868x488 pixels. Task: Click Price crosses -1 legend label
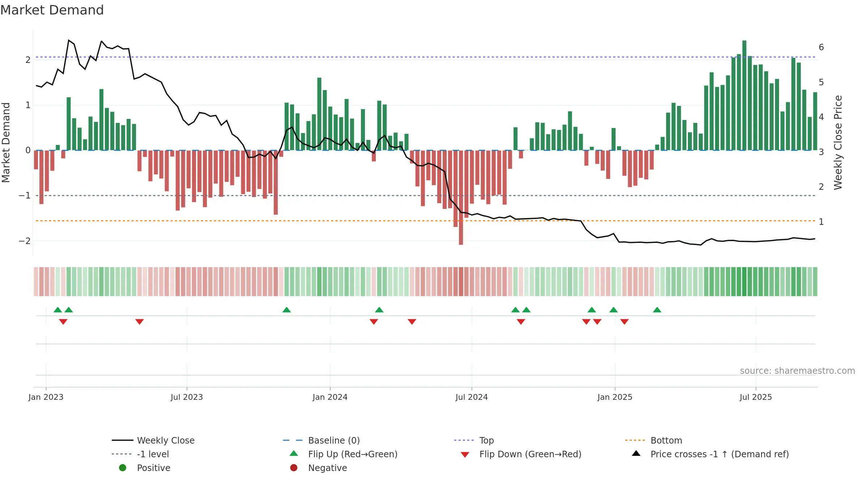[720, 454]
